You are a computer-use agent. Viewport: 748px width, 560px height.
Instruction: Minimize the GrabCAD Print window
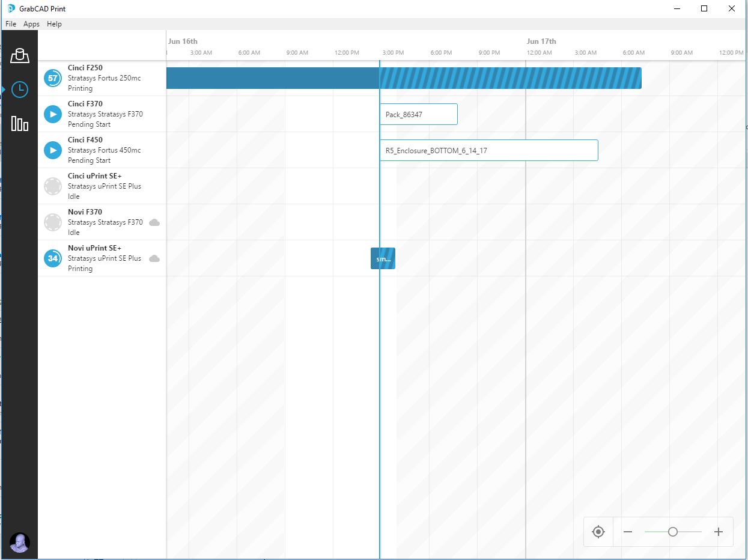point(677,8)
